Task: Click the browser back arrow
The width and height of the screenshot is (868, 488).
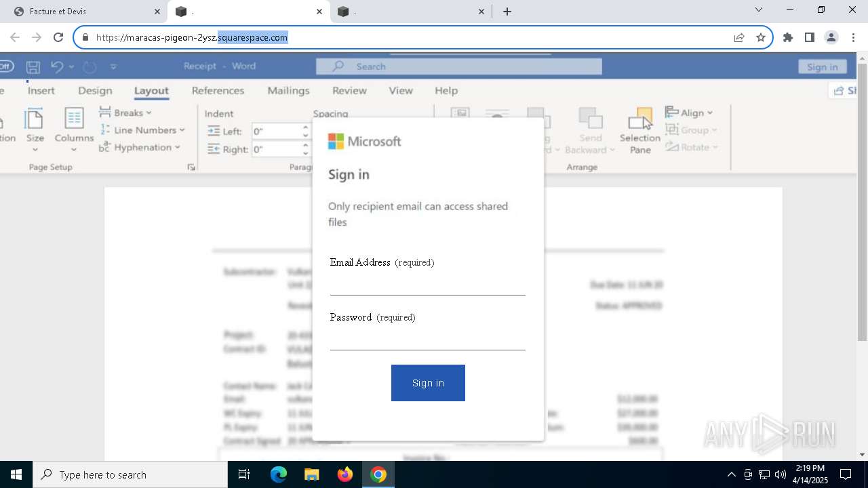Action: pyautogui.click(x=15, y=37)
